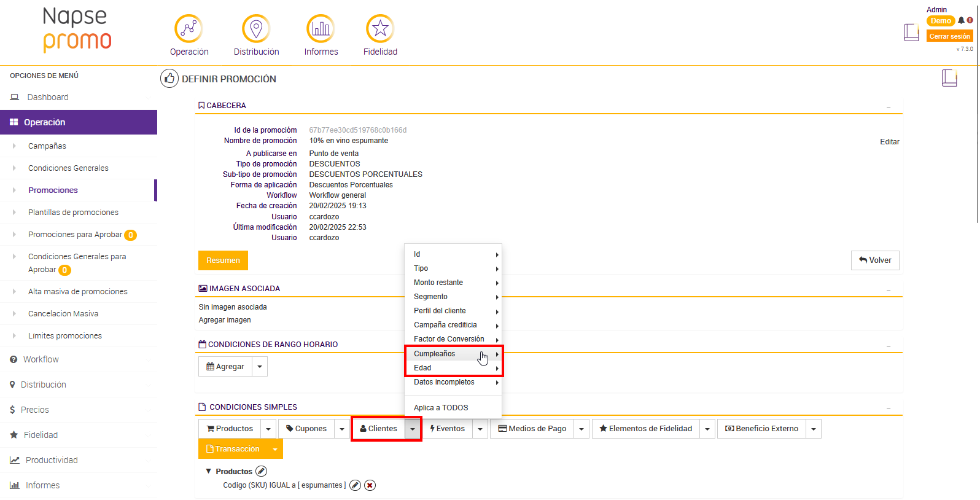Viewport: 980px width, 500px height.
Task: Edit the Codigo (SKU) condition pencil
Action: [355, 485]
